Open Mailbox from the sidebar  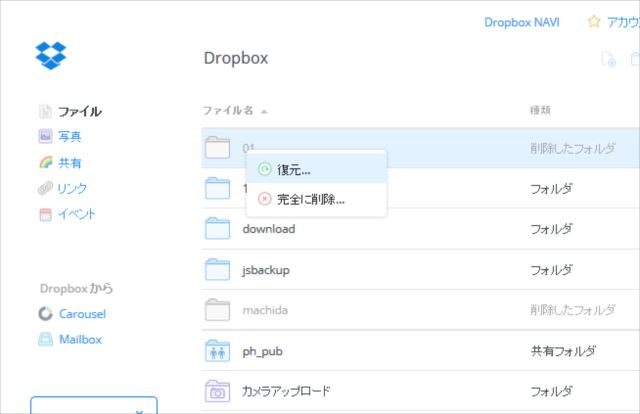pyautogui.click(x=80, y=340)
